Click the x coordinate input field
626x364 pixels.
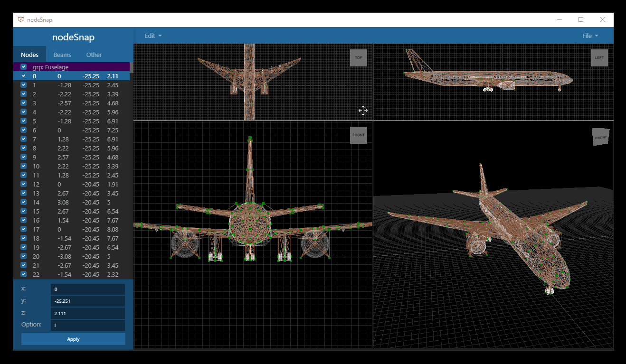pos(87,289)
